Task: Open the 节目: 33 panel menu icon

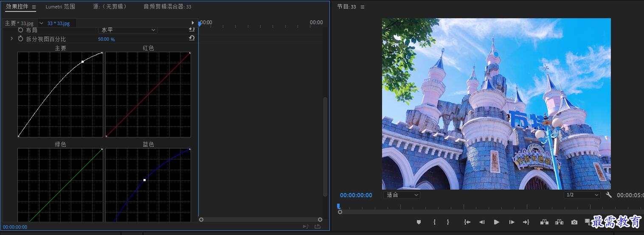Action: pos(362,7)
